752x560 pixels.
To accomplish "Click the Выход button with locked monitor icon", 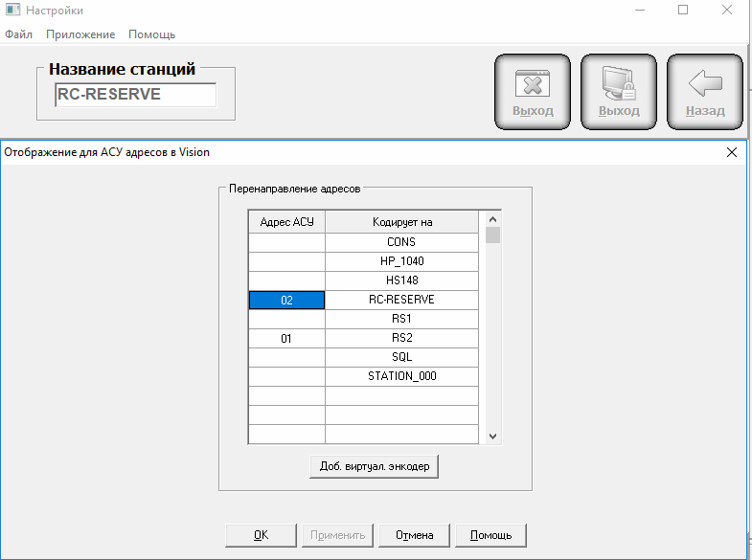I will [x=619, y=92].
